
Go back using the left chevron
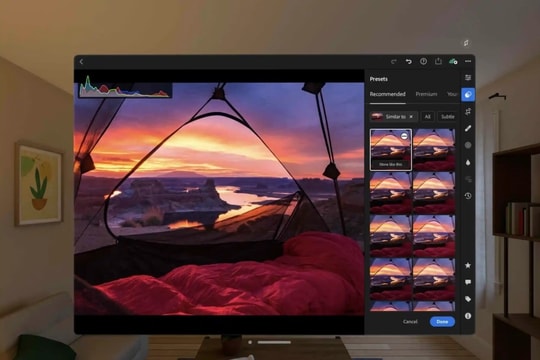coord(82,62)
